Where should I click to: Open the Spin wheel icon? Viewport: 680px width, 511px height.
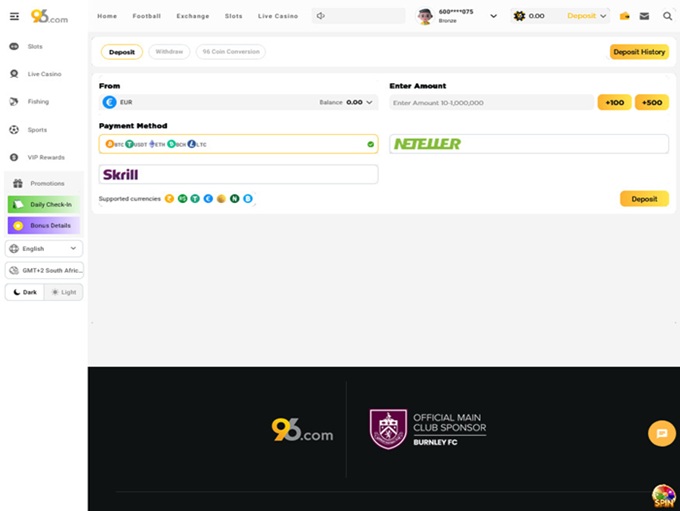pos(664,496)
